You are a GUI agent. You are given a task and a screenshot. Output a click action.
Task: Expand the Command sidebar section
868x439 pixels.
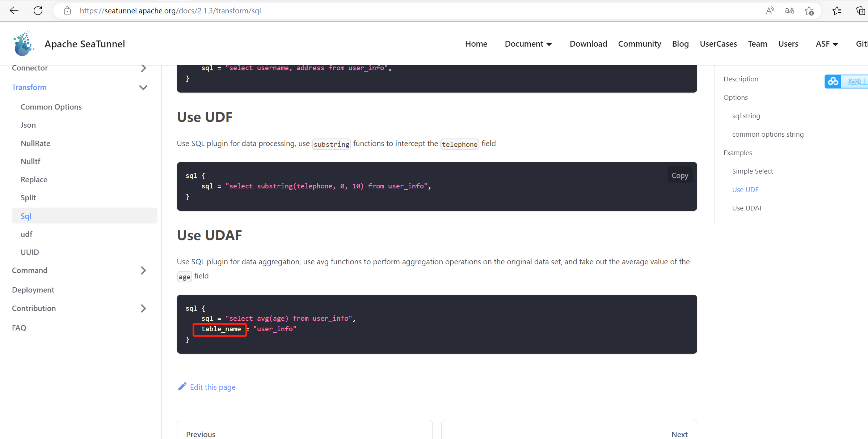coord(143,270)
